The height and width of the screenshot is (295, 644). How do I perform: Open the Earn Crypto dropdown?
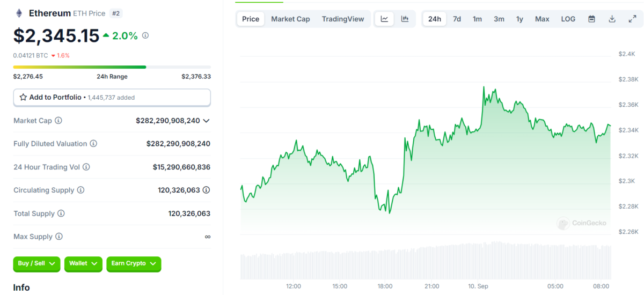click(134, 264)
